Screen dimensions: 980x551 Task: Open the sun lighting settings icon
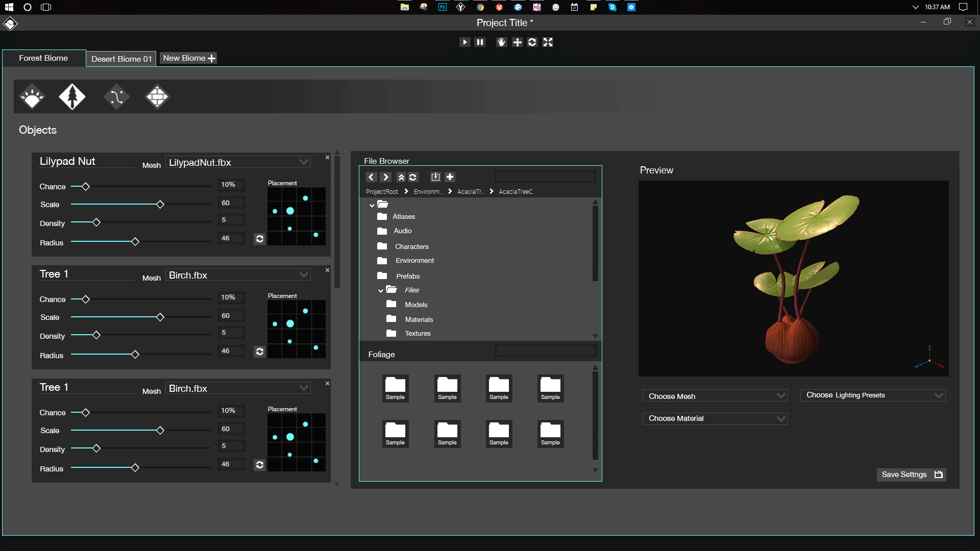point(32,96)
